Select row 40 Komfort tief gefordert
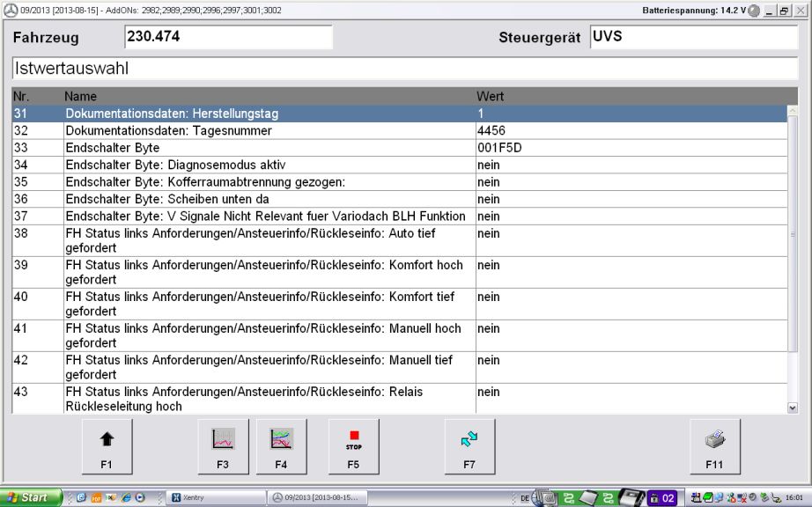Viewport: 812px width, 507px height. (x=400, y=304)
